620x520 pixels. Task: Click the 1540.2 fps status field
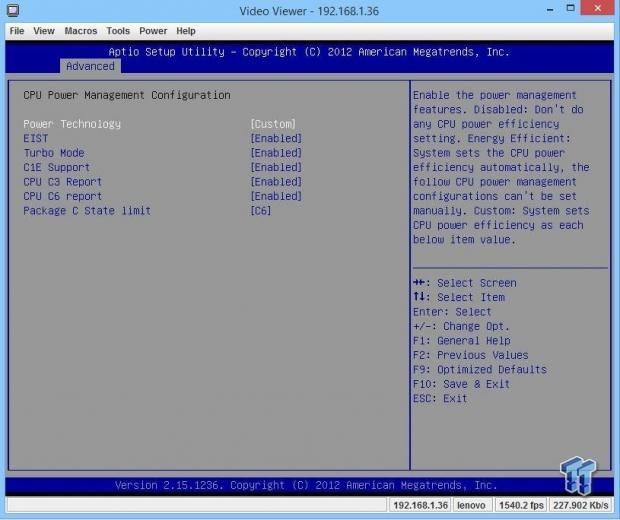(521, 505)
